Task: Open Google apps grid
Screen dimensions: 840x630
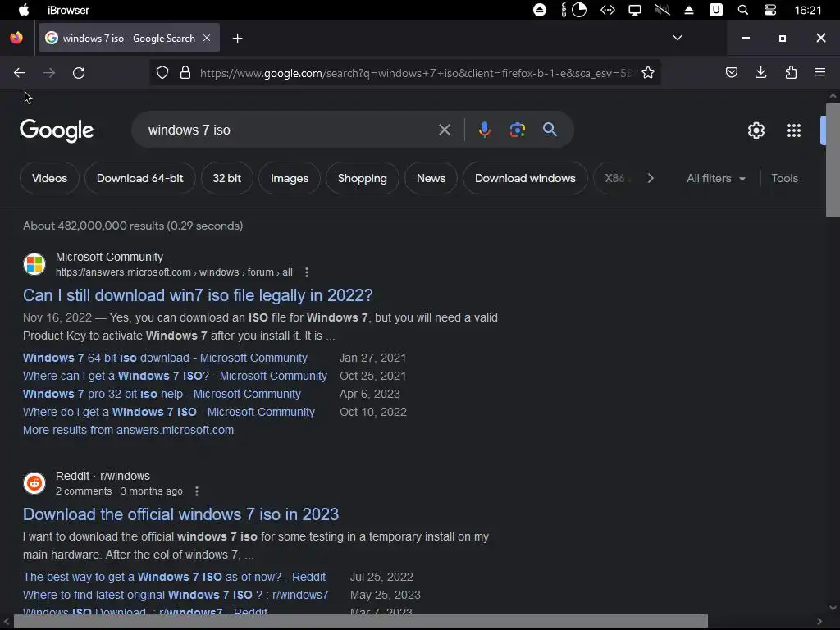Action: (794, 130)
